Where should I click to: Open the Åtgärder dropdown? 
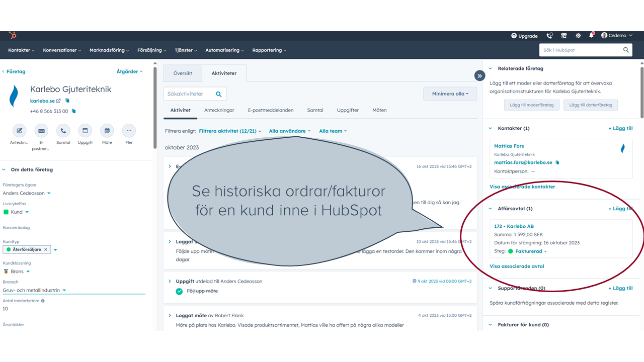point(129,71)
